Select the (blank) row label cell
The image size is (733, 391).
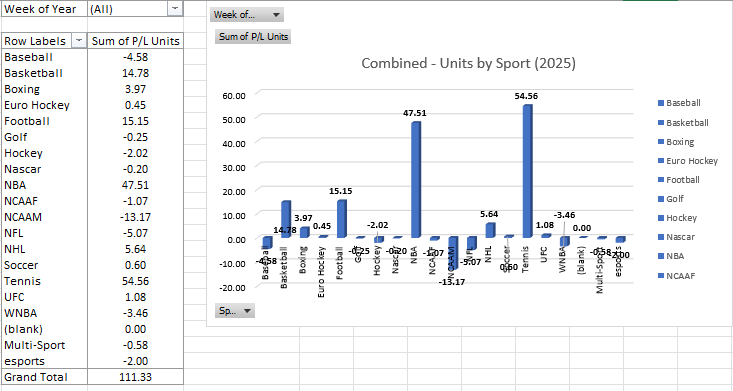coord(44,329)
